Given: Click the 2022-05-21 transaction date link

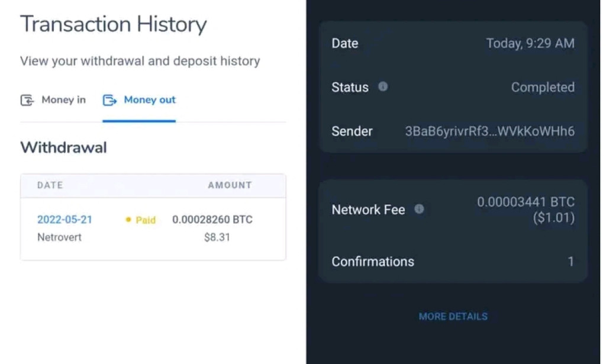Looking at the screenshot, I should (x=65, y=220).
